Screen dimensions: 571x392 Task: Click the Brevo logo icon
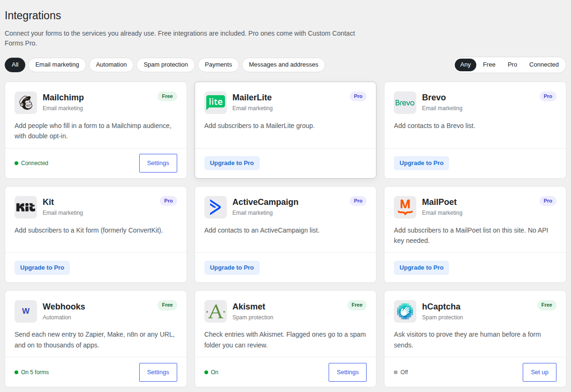405,103
